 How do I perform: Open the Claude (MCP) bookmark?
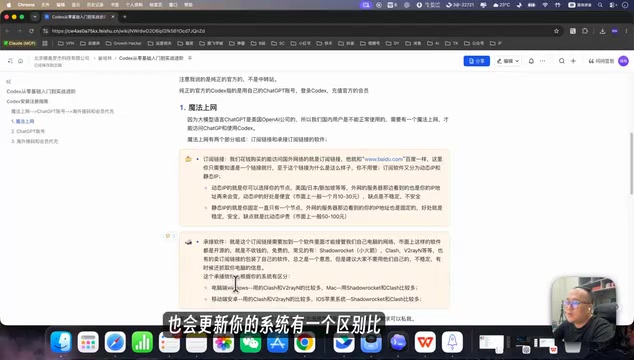[19, 43]
